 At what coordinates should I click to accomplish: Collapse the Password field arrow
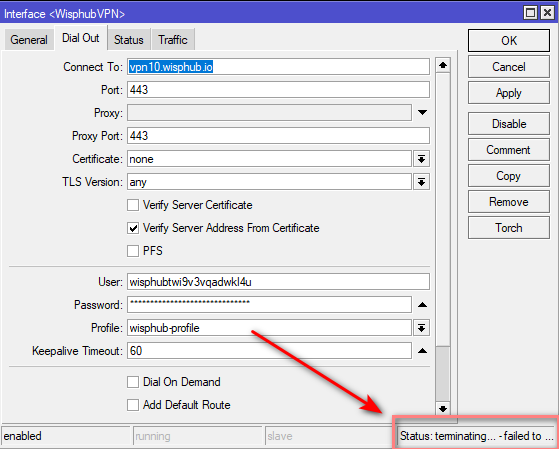pos(422,305)
